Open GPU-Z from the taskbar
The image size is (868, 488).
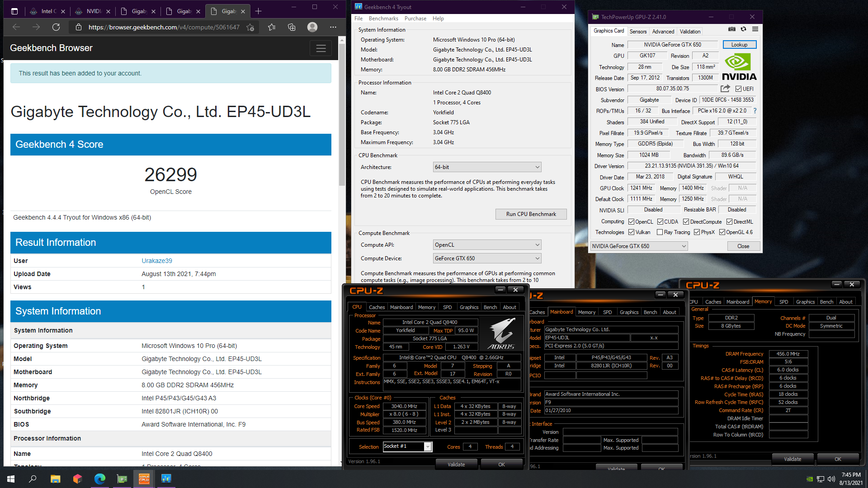coord(122,479)
